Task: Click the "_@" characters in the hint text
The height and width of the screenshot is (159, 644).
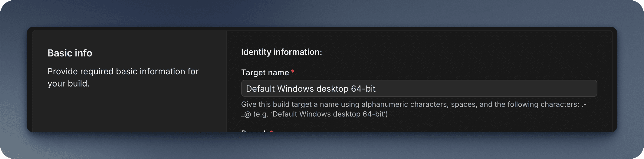Action: 246,114
